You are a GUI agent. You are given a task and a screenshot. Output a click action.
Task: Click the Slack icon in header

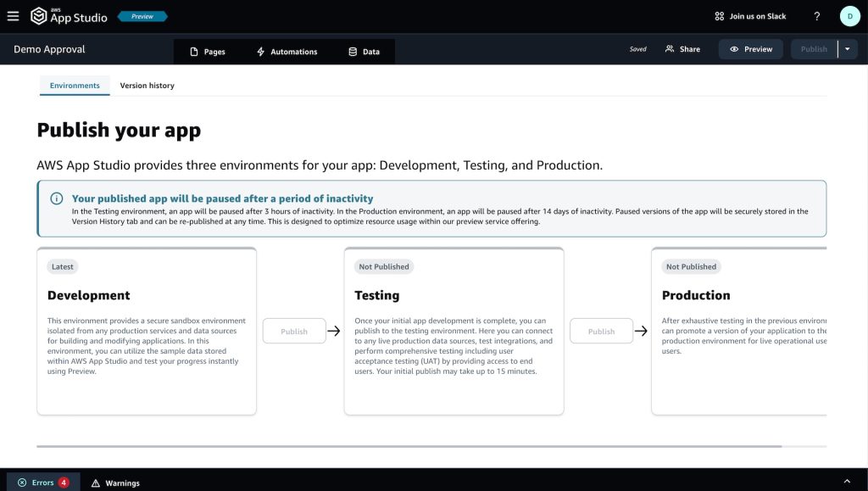click(x=720, y=16)
